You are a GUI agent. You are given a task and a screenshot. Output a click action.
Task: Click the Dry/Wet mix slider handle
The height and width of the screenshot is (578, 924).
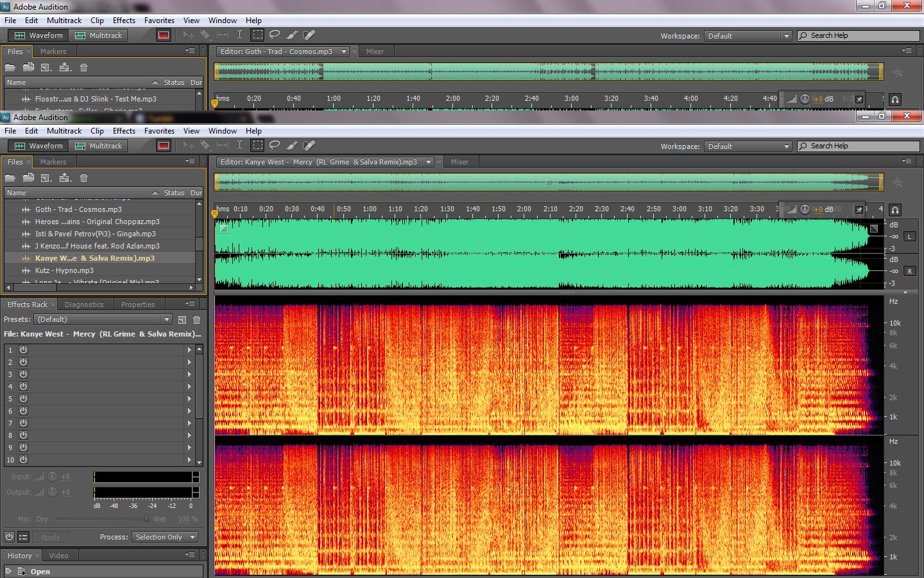[146, 519]
